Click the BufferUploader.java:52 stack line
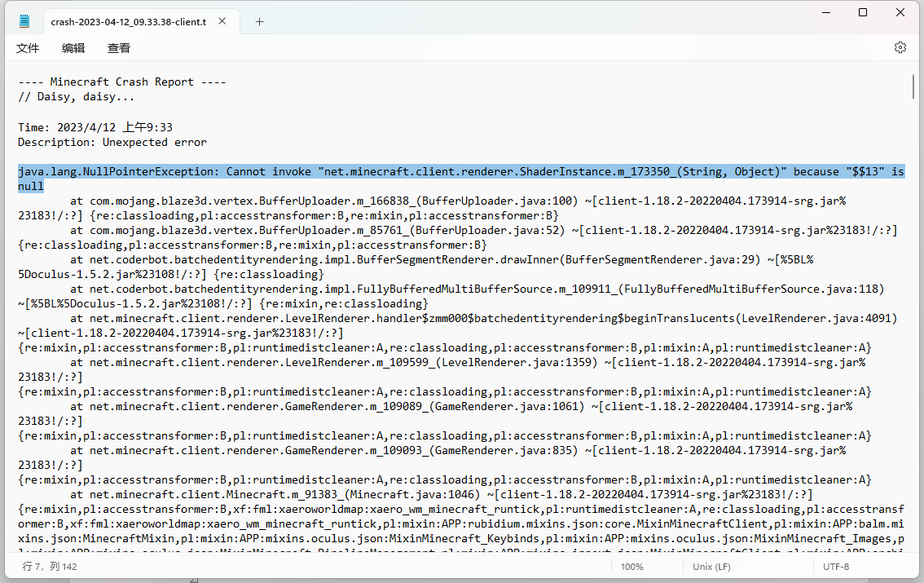The height and width of the screenshot is (583, 924). 484,231
